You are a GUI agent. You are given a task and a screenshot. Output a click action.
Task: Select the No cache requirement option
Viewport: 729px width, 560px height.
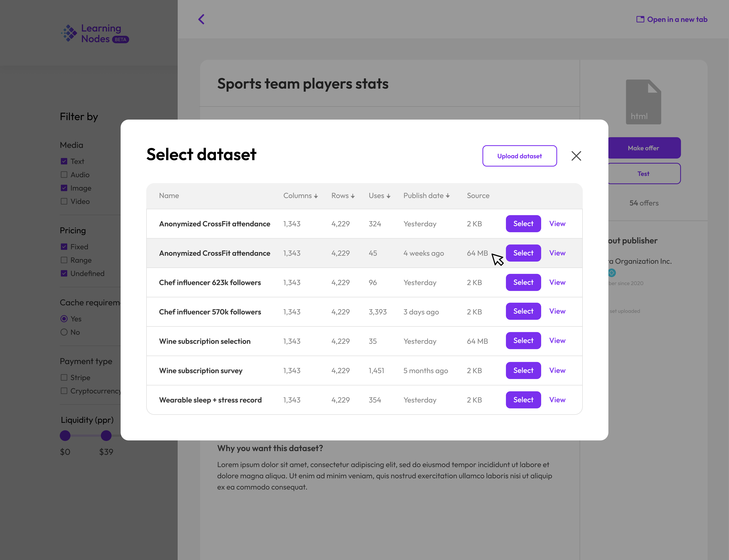[64, 332]
